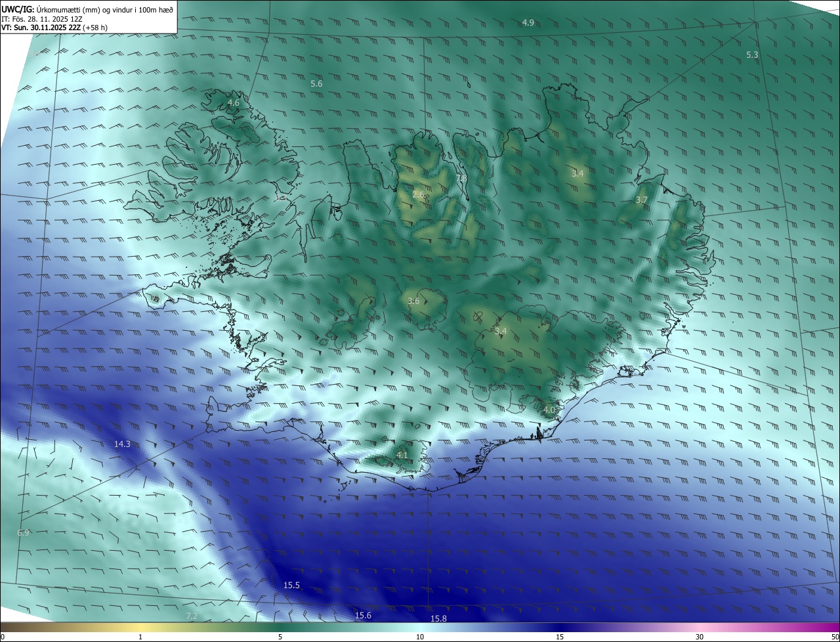Screen dimensions: 840x642
Task: Pick the dark blue colour bar segment above the 15 label
Action: pyautogui.click(x=560, y=627)
